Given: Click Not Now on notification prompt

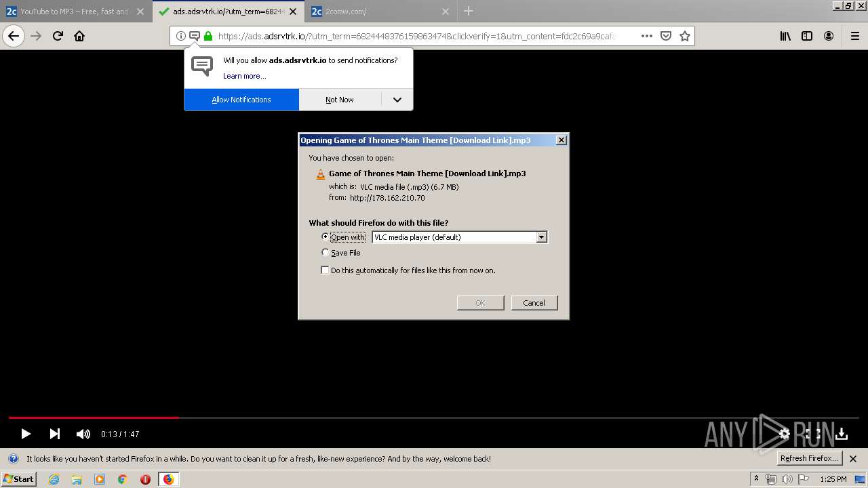Looking at the screenshot, I should 340,100.
